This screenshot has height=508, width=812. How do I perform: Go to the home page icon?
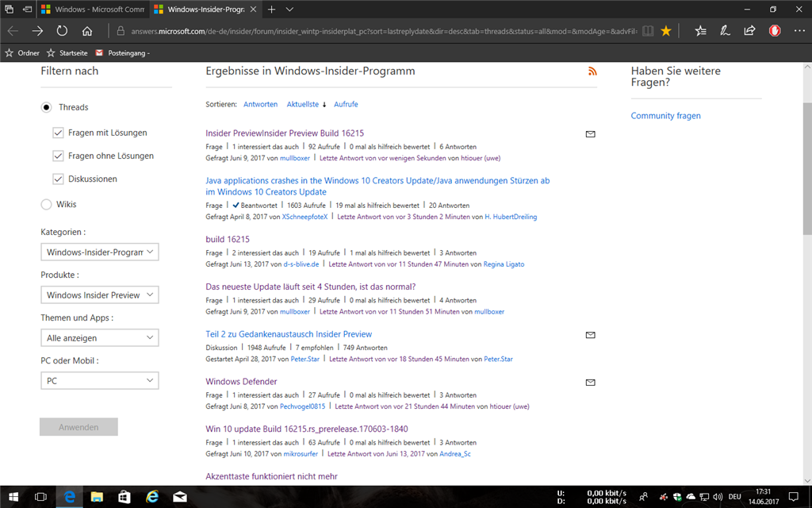pyautogui.click(x=87, y=31)
